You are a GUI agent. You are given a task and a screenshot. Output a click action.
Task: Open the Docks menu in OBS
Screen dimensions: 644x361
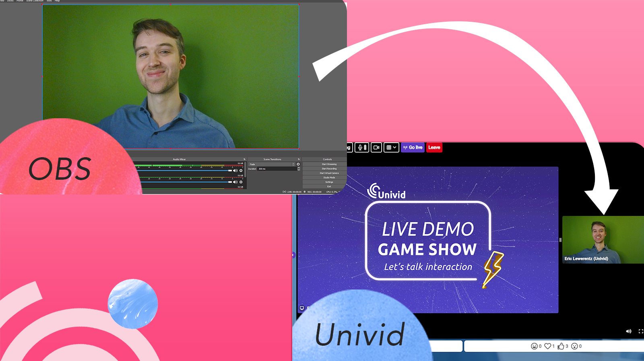click(10, 1)
